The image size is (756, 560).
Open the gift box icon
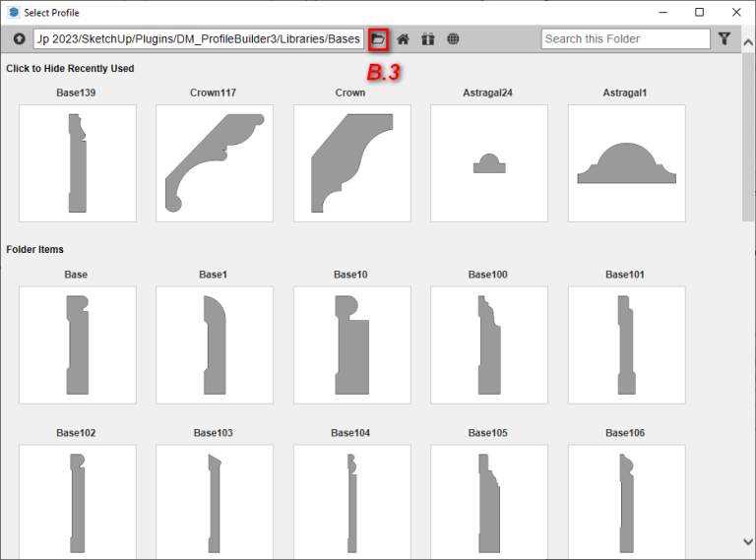427,39
